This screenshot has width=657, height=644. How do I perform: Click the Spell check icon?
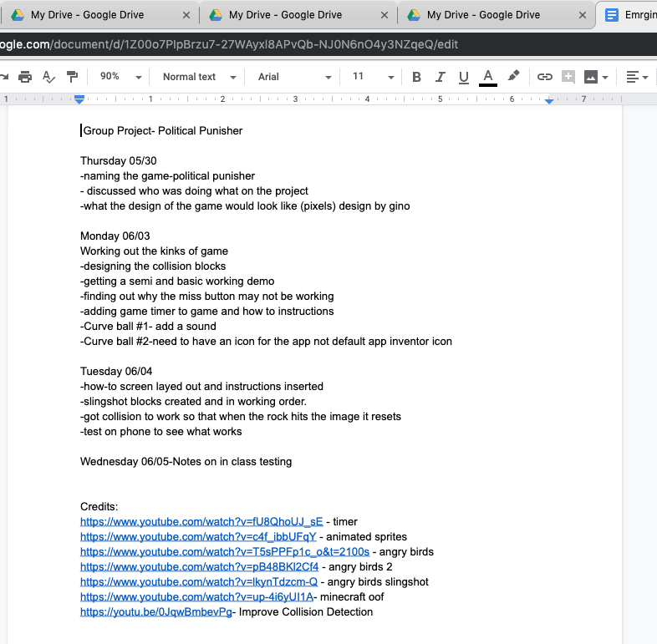click(48, 77)
